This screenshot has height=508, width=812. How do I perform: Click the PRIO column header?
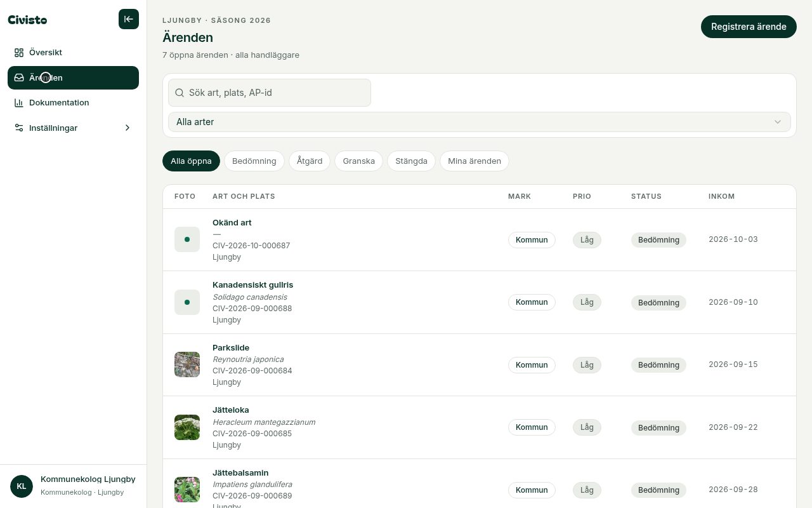point(582,196)
